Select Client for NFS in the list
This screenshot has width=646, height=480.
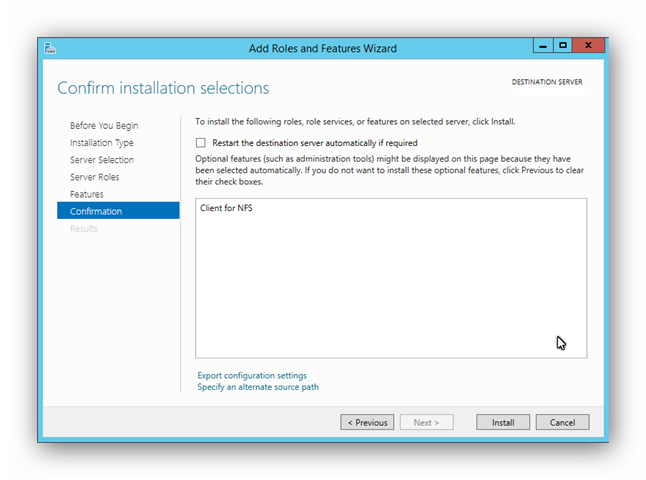(x=226, y=208)
